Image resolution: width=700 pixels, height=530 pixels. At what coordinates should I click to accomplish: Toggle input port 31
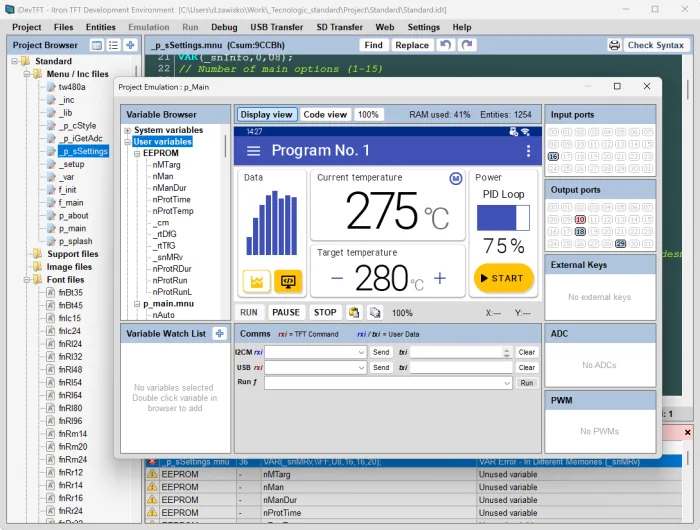pyautogui.click(x=647, y=169)
